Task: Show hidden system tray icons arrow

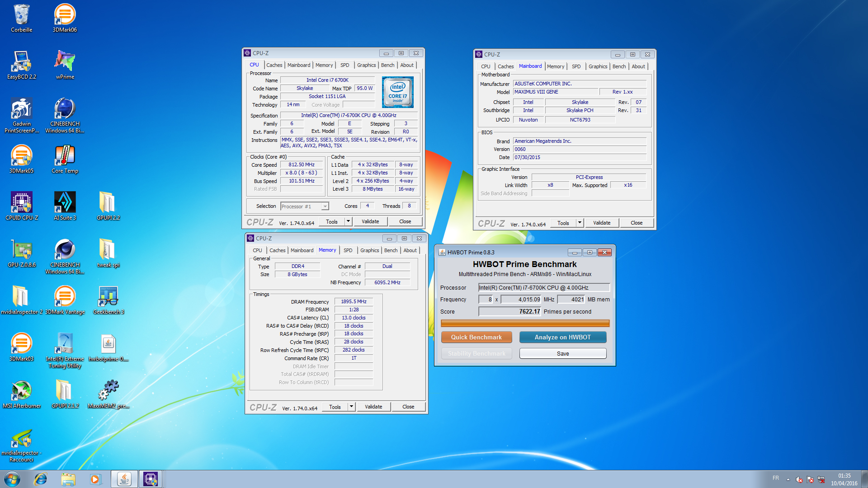Action: coord(788,479)
